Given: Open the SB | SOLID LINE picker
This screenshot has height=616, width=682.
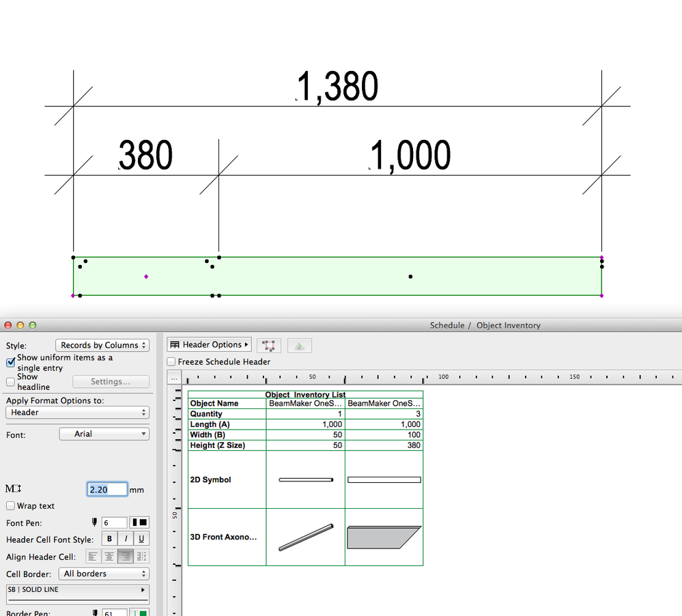Looking at the screenshot, I should [77, 591].
